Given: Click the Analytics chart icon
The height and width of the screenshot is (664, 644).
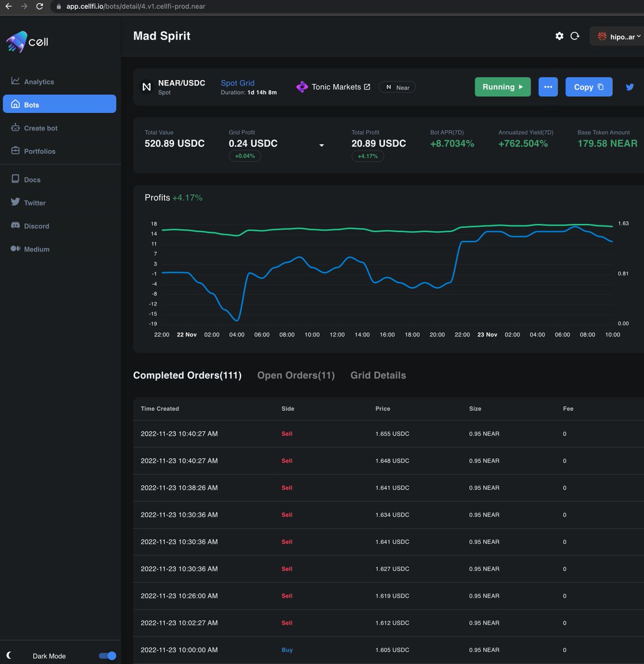Looking at the screenshot, I should coord(15,81).
